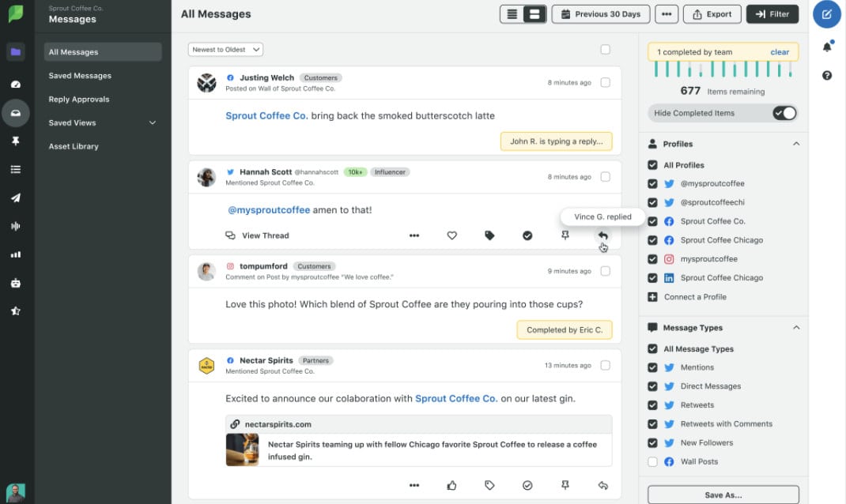Screen dimensions: 846x504
Task: Open the list icon in the left sidebar
Action: 16,169
